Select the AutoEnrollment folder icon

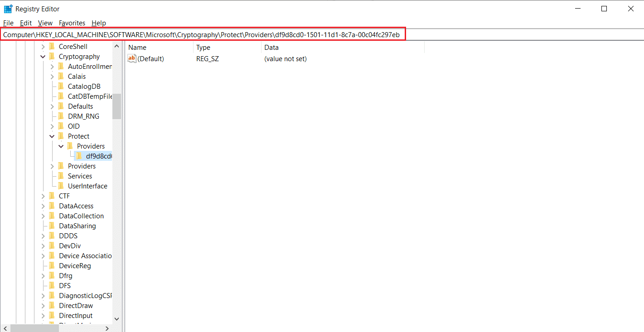61,66
